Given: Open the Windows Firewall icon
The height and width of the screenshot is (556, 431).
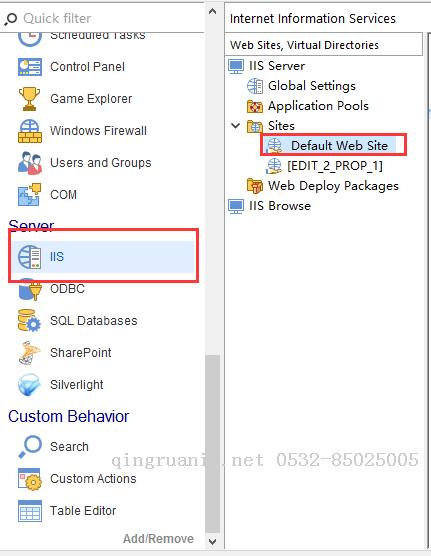Looking at the screenshot, I should 30,131.
